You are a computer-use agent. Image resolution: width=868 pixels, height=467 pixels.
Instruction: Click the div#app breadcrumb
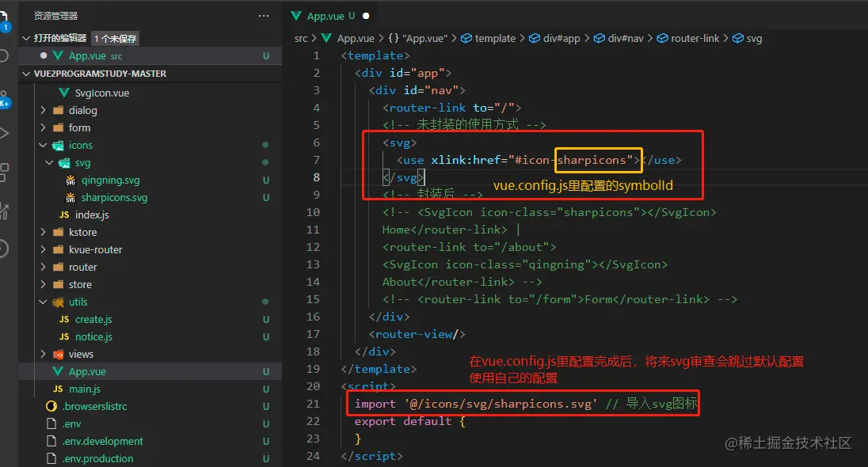click(x=554, y=38)
